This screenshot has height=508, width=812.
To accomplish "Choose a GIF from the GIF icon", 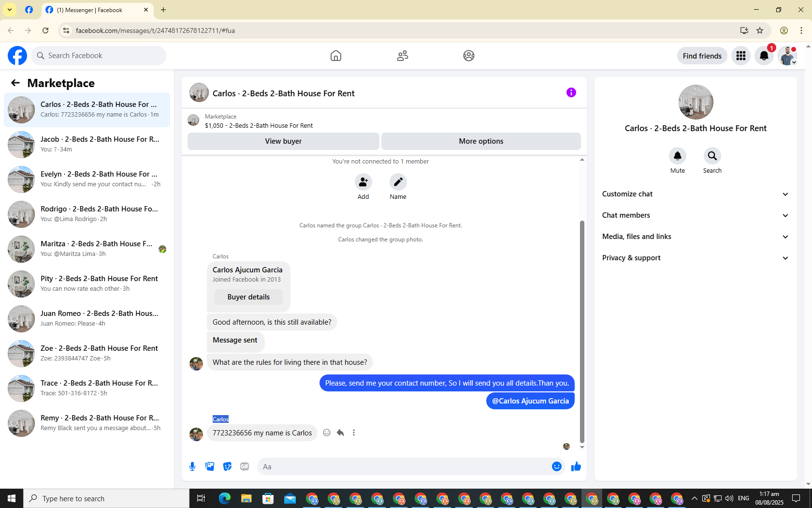I will (245, 466).
